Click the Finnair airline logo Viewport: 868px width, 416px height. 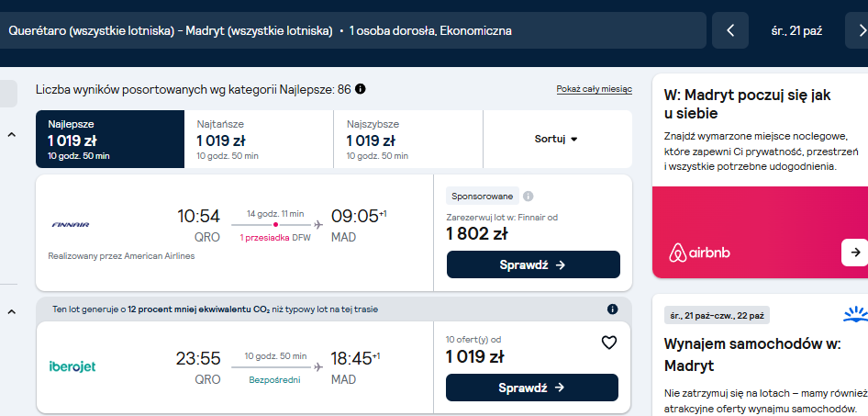(x=71, y=224)
